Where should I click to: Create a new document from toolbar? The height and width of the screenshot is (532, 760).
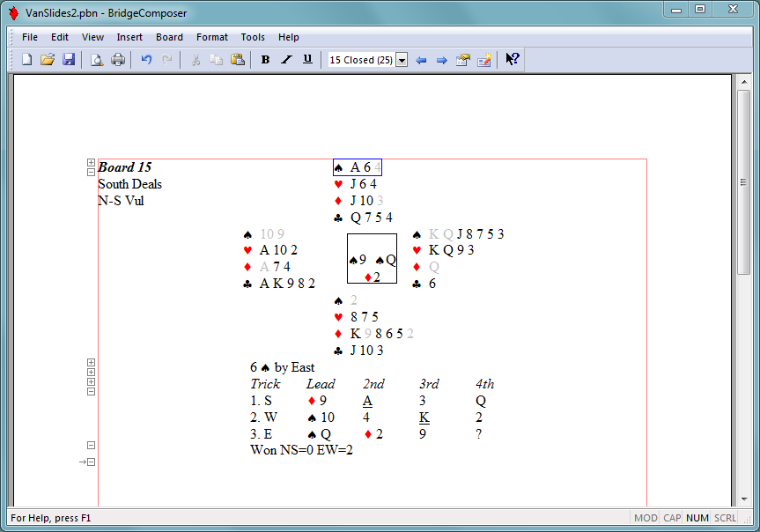[x=26, y=60]
